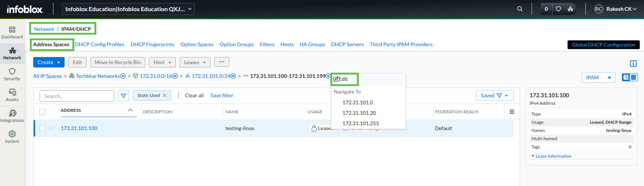Select the Address Spaces tab
Viewport: 644px width, 186px height.
pyautogui.click(x=51, y=44)
